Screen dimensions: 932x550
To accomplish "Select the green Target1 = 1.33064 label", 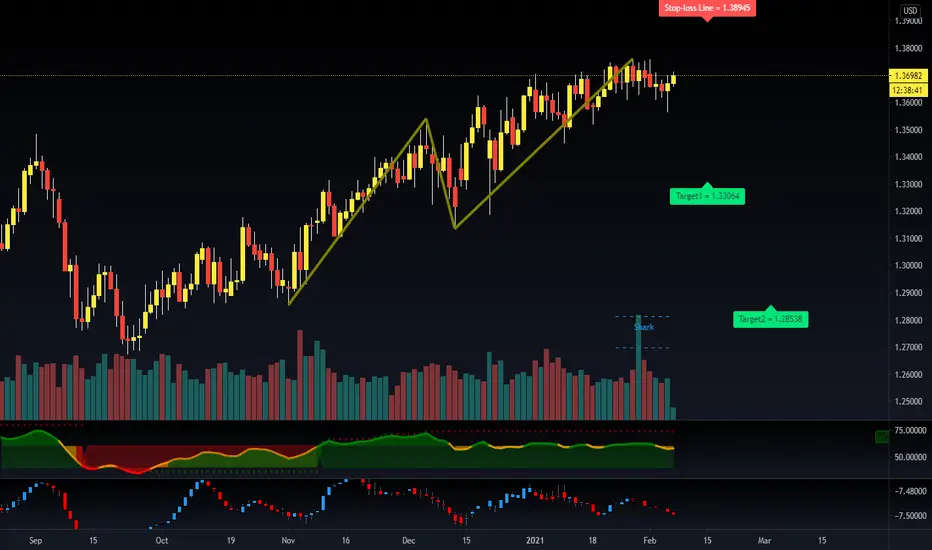I will (707, 196).
